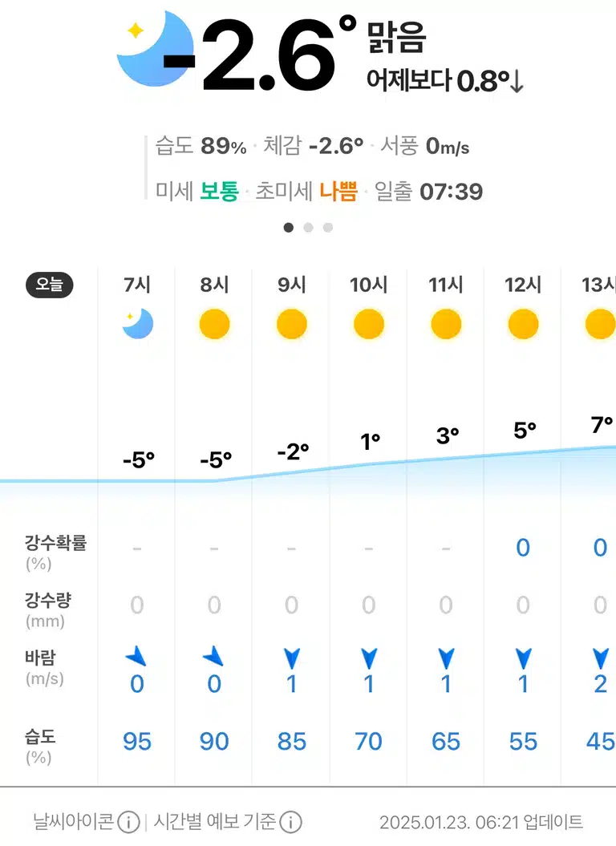Image resolution: width=616 pixels, height=846 pixels.
Task: Select the 11시 hour column header
Action: [x=446, y=285]
